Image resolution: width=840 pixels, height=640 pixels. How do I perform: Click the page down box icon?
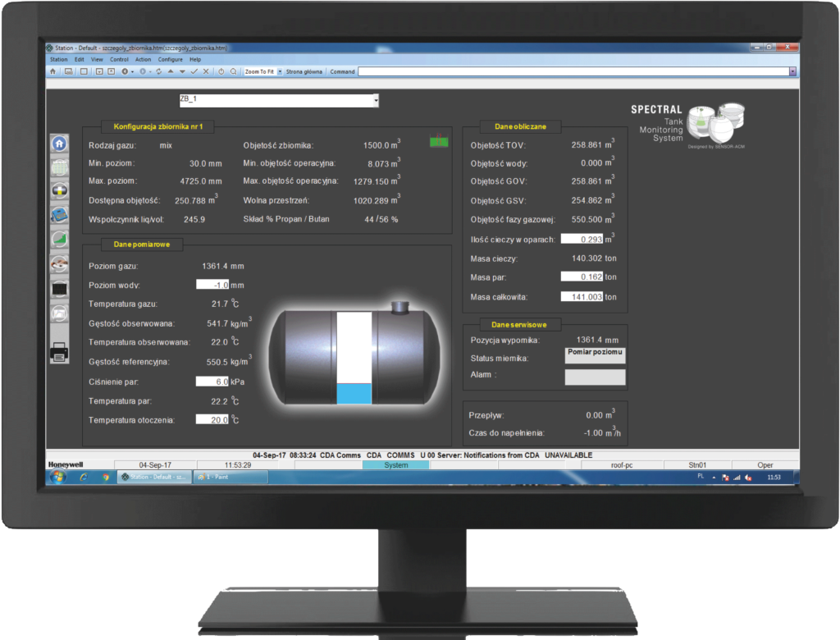tap(99, 71)
